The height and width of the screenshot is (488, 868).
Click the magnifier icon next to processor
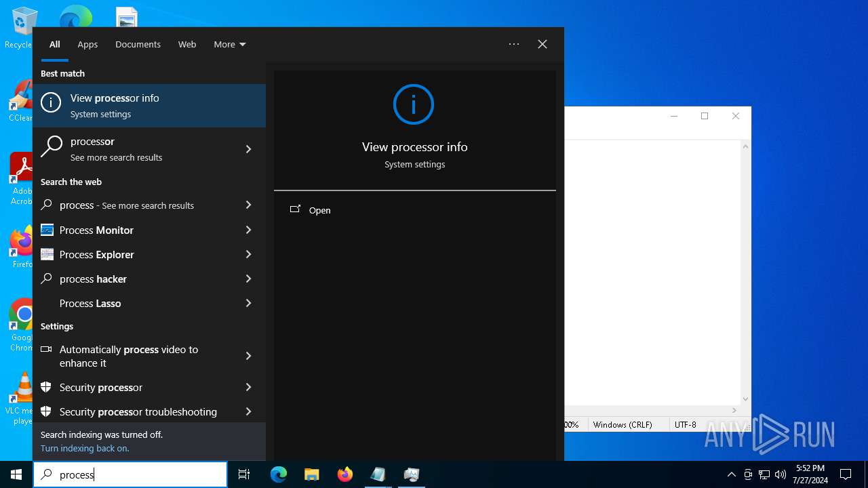[x=51, y=146]
